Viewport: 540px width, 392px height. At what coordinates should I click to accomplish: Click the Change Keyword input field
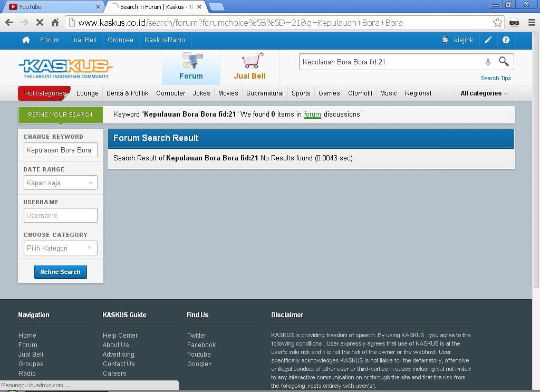pyautogui.click(x=60, y=150)
